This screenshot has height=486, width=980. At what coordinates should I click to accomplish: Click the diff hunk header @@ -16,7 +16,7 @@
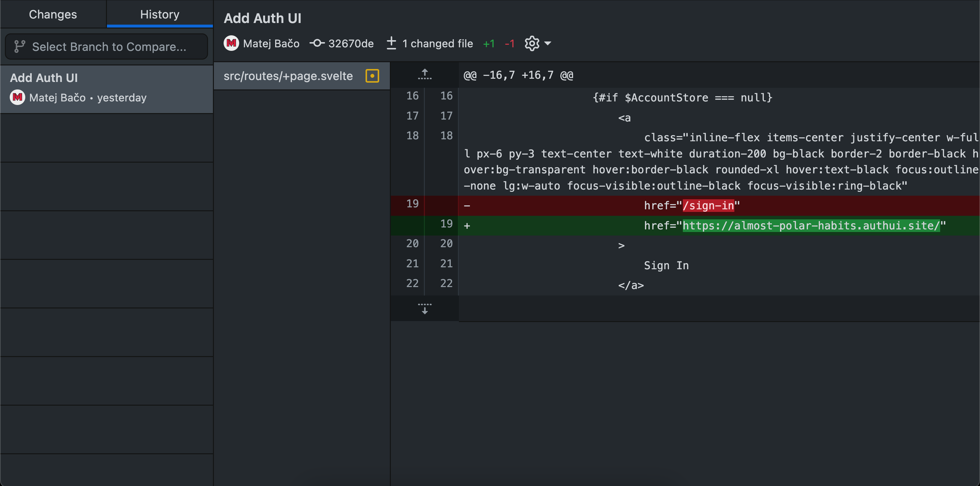[x=518, y=75]
